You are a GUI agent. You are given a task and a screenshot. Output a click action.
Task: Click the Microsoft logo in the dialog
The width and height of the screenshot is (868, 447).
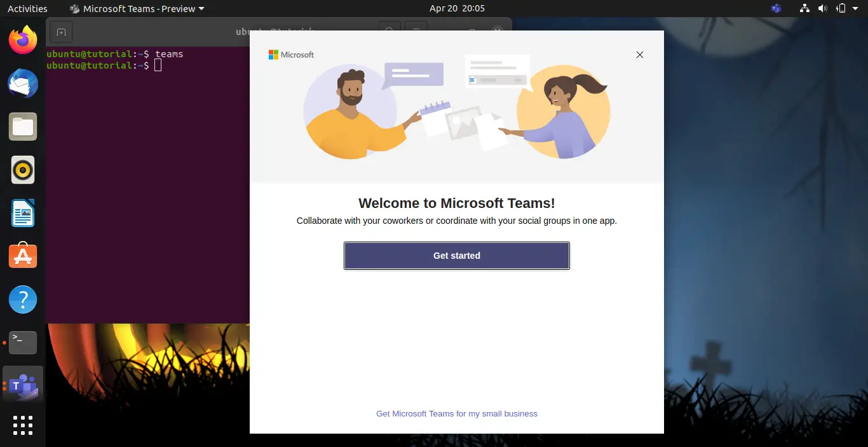[291, 55]
